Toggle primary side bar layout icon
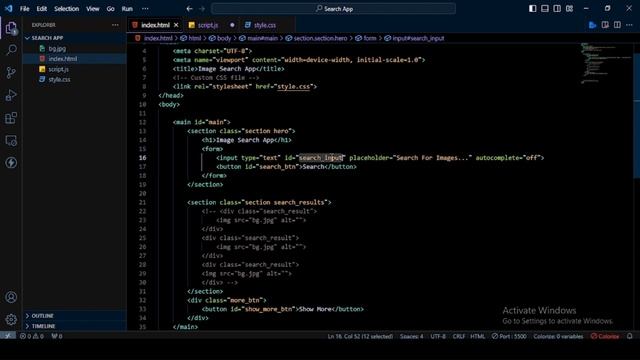 pos(532,9)
